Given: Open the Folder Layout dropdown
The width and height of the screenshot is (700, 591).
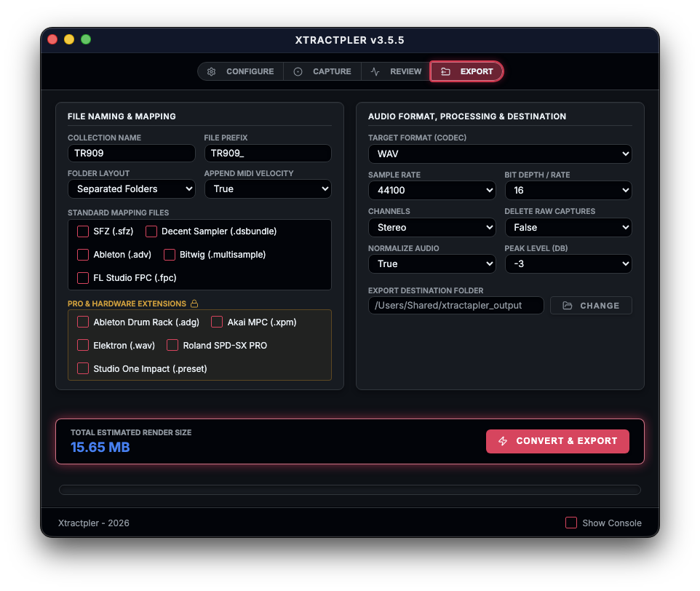Looking at the screenshot, I should click(131, 189).
